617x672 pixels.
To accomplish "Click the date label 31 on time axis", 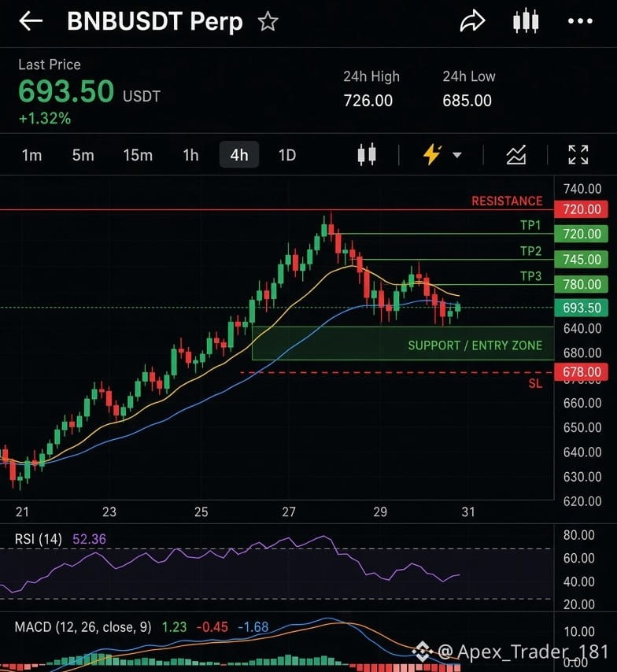I will point(468,511).
